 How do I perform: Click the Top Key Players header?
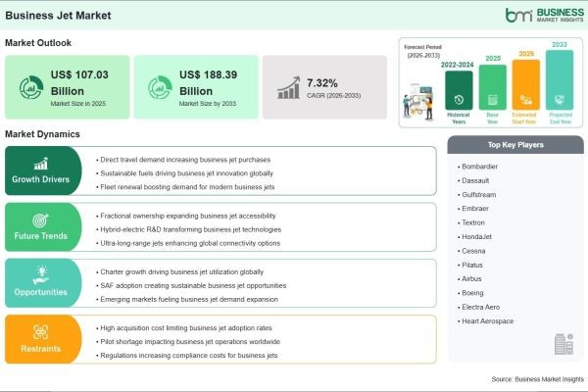point(515,145)
